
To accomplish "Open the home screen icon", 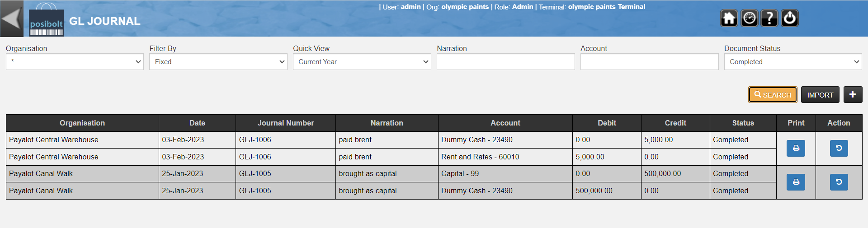I will tap(729, 18).
